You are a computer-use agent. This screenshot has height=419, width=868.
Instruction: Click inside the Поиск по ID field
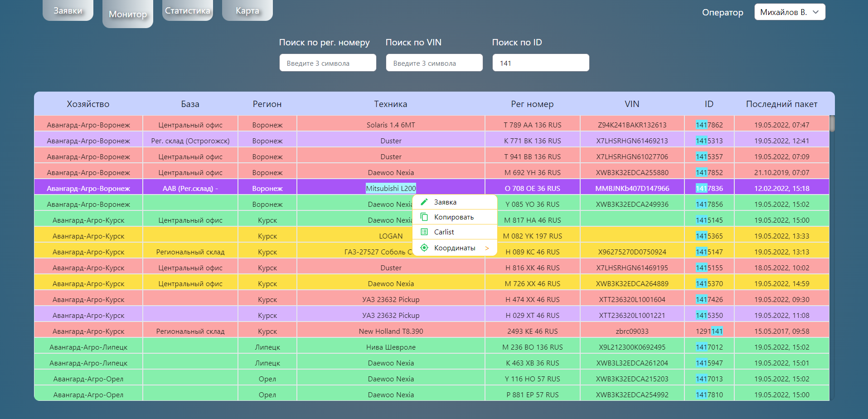coord(540,63)
